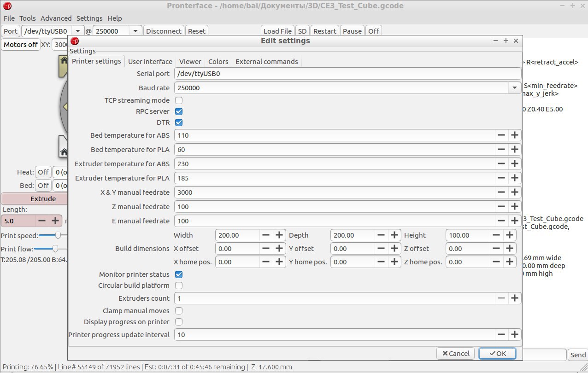Increase extrude Length with plus in main window
Viewport: 588px width, 373px height.
[55, 221]
